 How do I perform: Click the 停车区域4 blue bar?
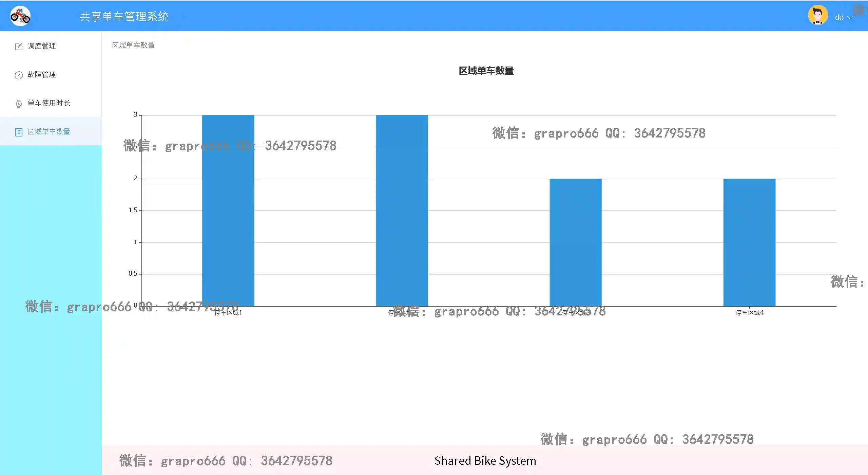(x=749, y=242)
